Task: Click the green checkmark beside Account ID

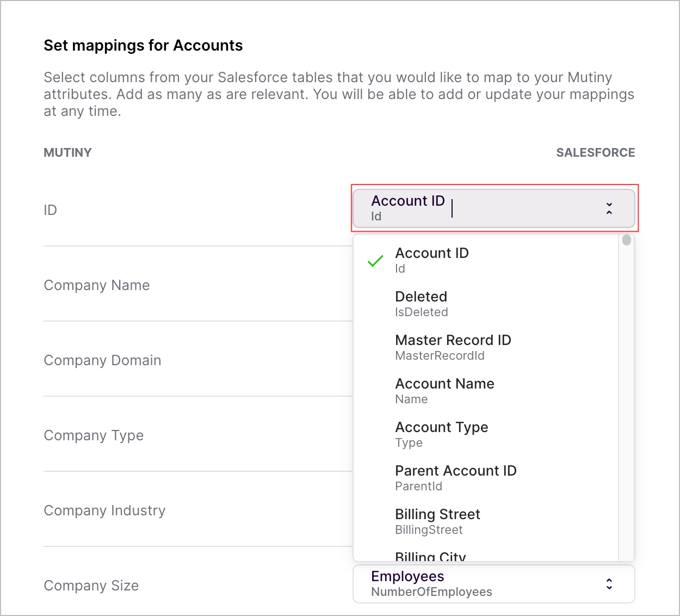Action: [x=375, y=261]
